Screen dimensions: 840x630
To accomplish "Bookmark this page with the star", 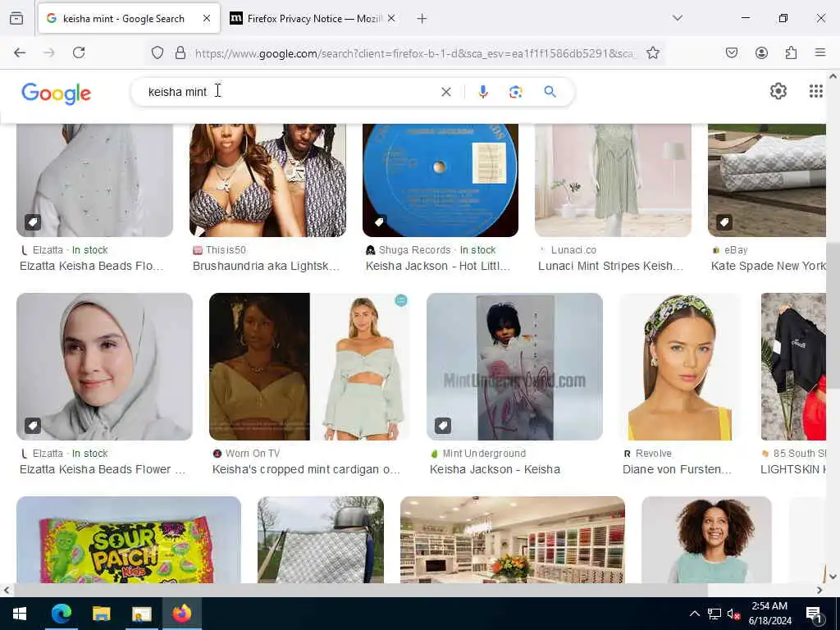I will (x=652, y=52).
